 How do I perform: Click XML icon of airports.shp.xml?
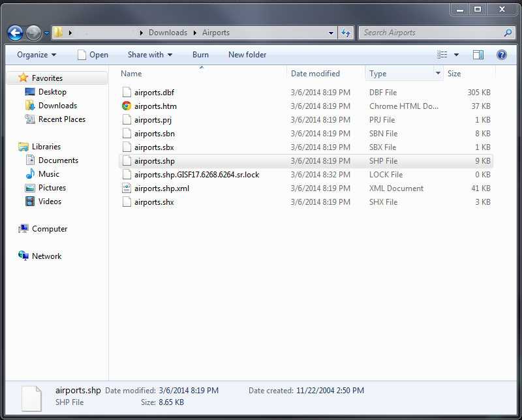(127, 188)
